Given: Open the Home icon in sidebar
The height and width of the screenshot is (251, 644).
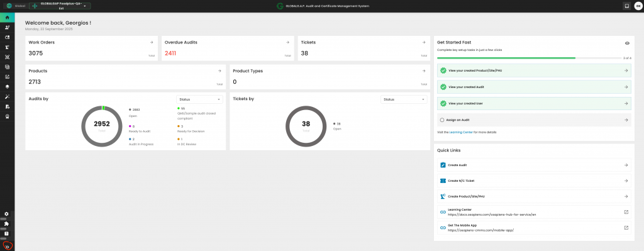Looking at the screenshot, I should pyautogui.click(x=7, y=18).
